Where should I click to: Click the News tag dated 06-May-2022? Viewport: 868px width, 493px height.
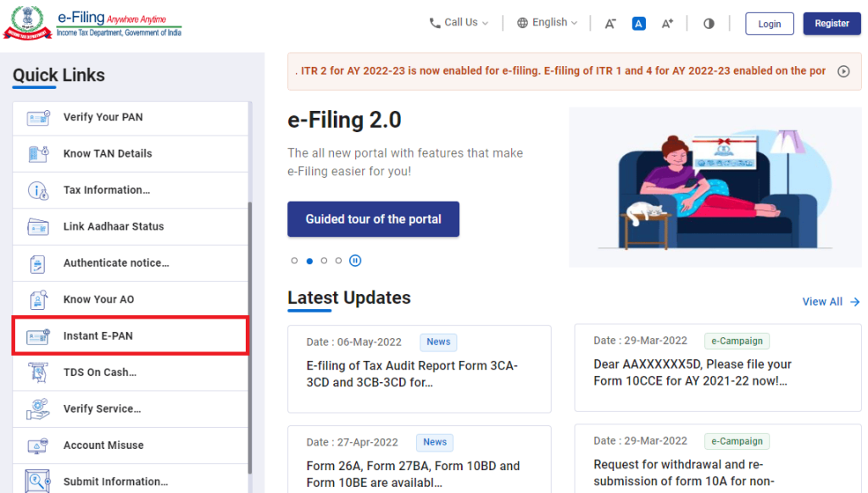point(438,342)
